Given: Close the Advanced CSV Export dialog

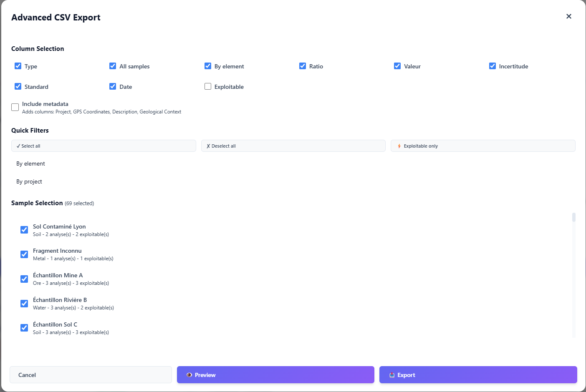Looking at the screenshot, I should coord(568,16).
